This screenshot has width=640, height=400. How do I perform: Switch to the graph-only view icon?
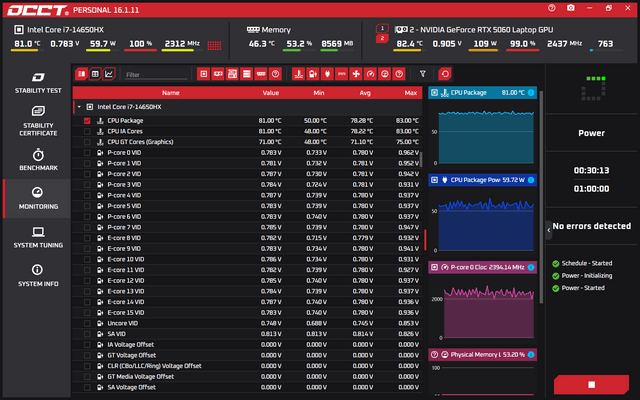[x=109, y=74]
